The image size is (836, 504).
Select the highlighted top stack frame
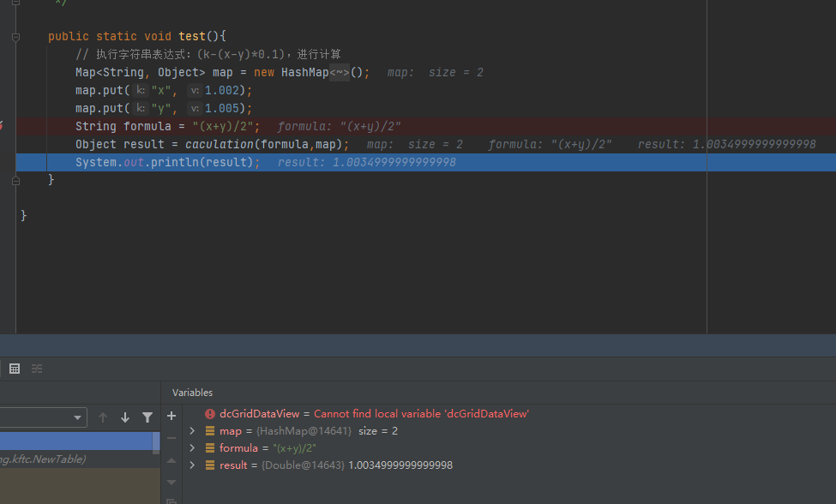click(76, 441)
